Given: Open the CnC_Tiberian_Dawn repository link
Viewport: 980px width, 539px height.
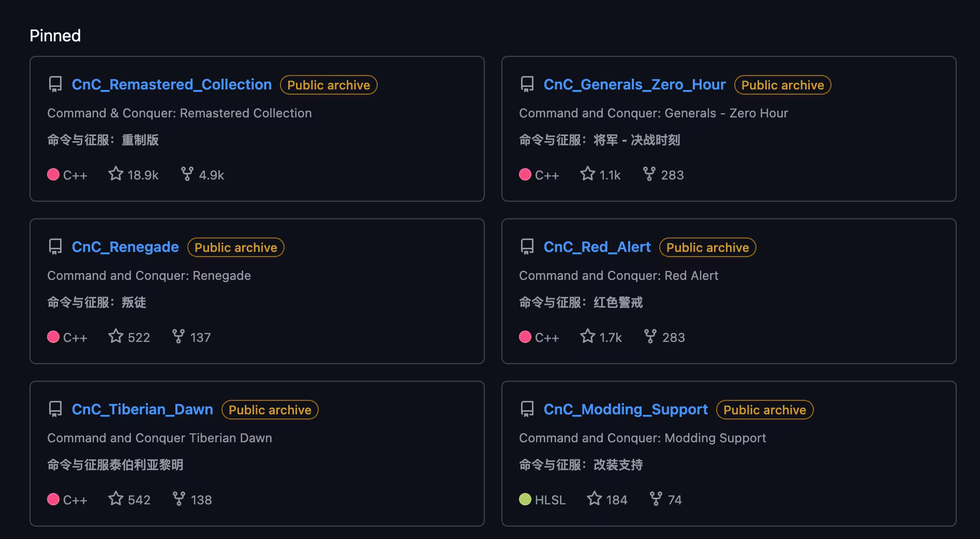Looking at the screenshot, I should 142,410.
